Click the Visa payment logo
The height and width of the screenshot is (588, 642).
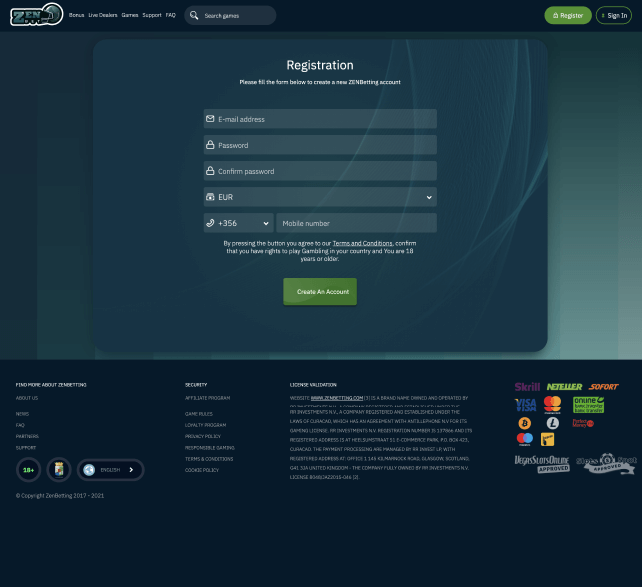pyautogui.click(x=526, y=405)
